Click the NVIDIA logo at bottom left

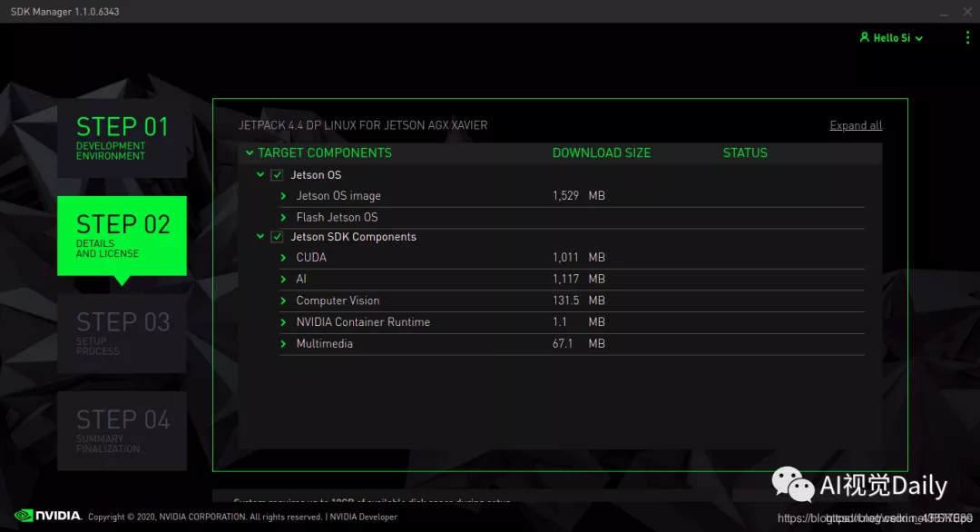(x=48, y=516)
